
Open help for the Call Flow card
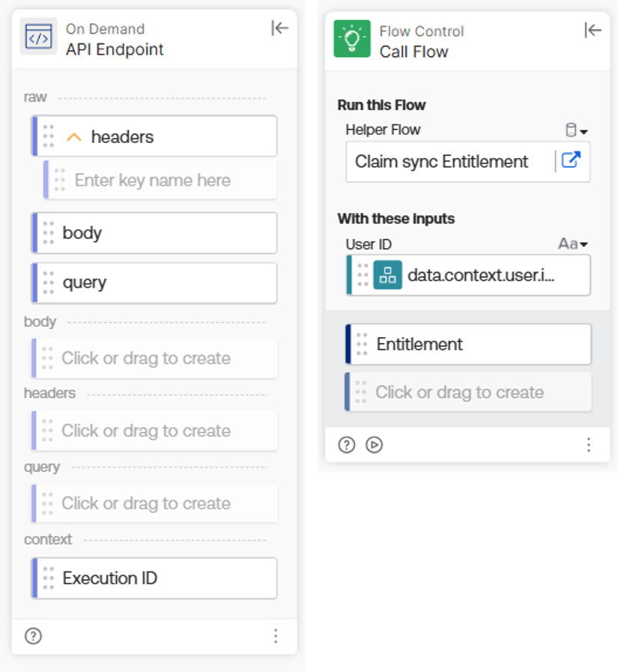tap(346, 445)
